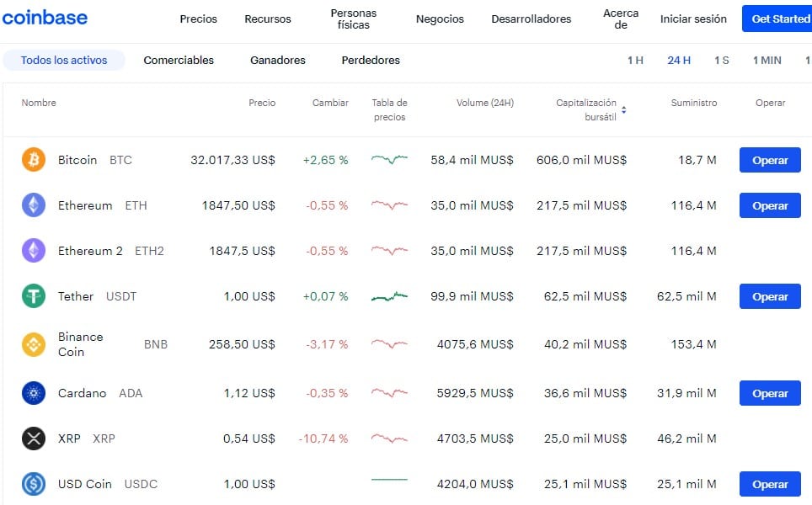Viewport: 812px width, 505px height.
Task: Open Binance Coin price sparkline chart
Action: 389,344
